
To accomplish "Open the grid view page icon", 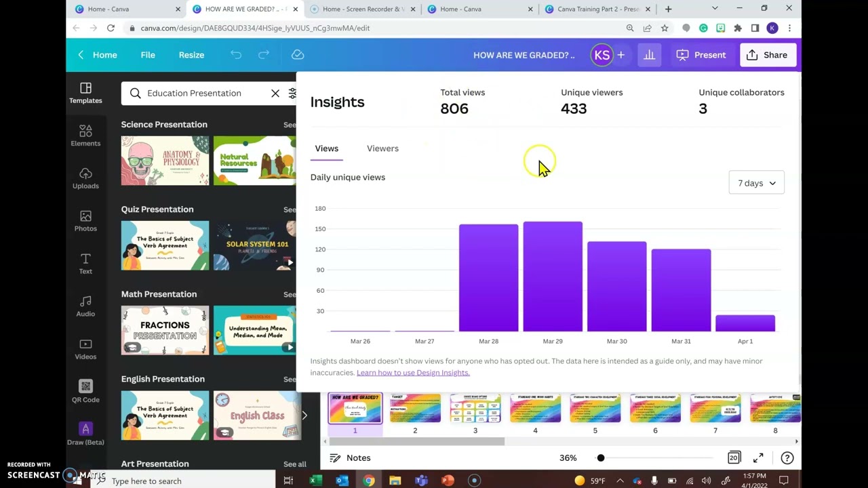I will point(734,457).
